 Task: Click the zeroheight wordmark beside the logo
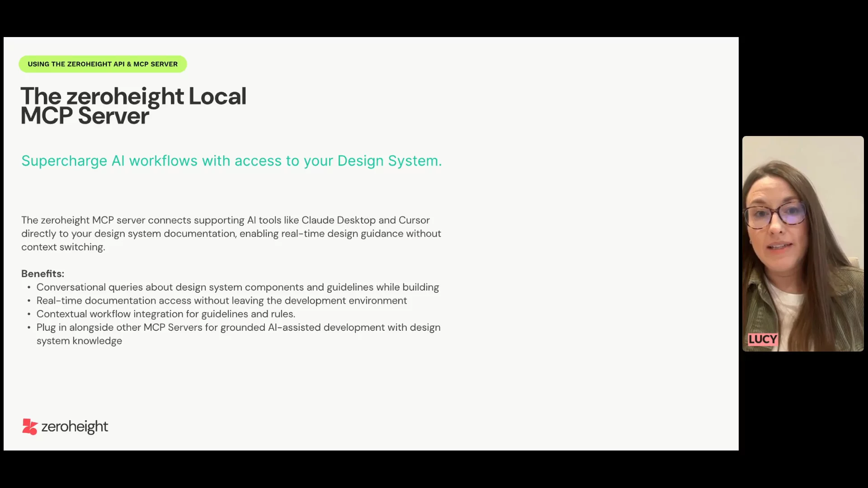tap(75, 427)
